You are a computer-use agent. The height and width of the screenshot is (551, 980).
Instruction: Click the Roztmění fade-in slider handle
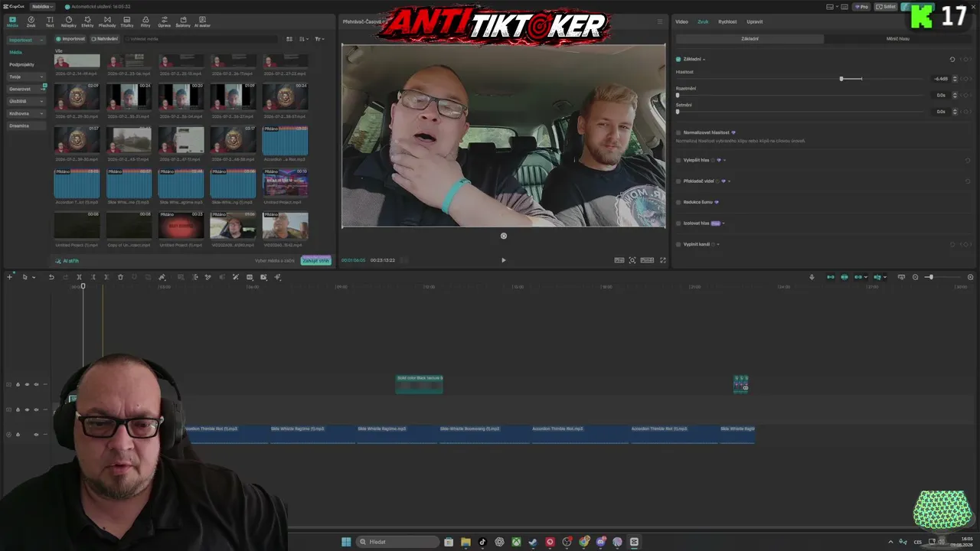click(x=678, y=95)
